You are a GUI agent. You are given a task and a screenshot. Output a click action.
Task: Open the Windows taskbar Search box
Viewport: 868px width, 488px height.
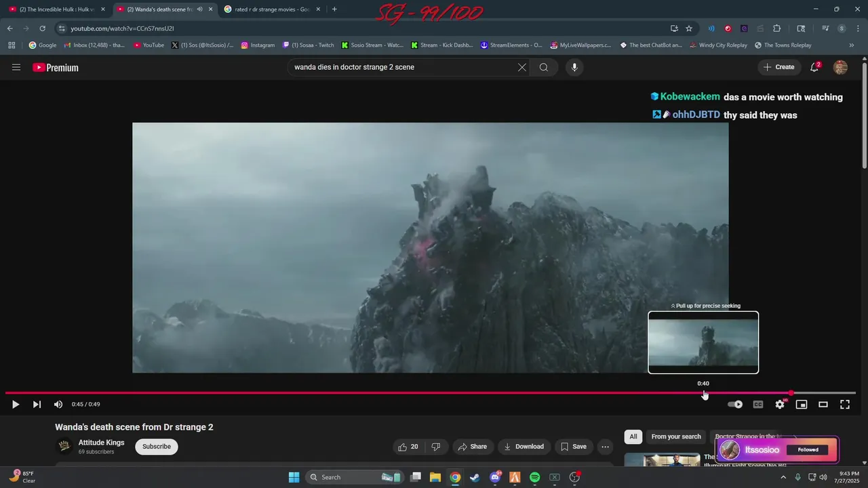click(x=353, y=477)
